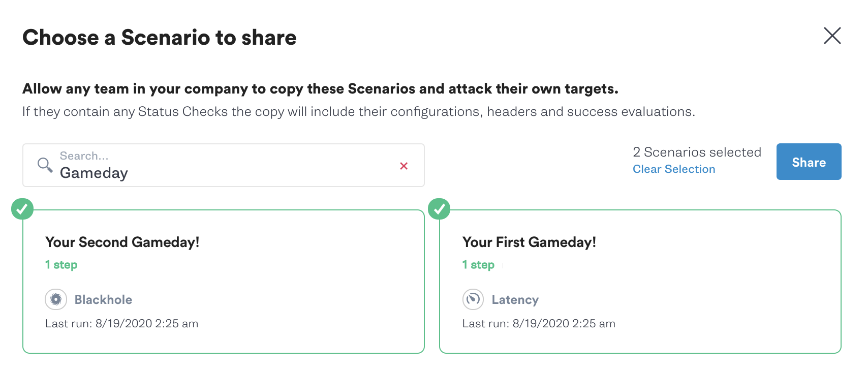Click the magnifying glass search icon
The image size is (868, 370).
click(x=44, y=165)
